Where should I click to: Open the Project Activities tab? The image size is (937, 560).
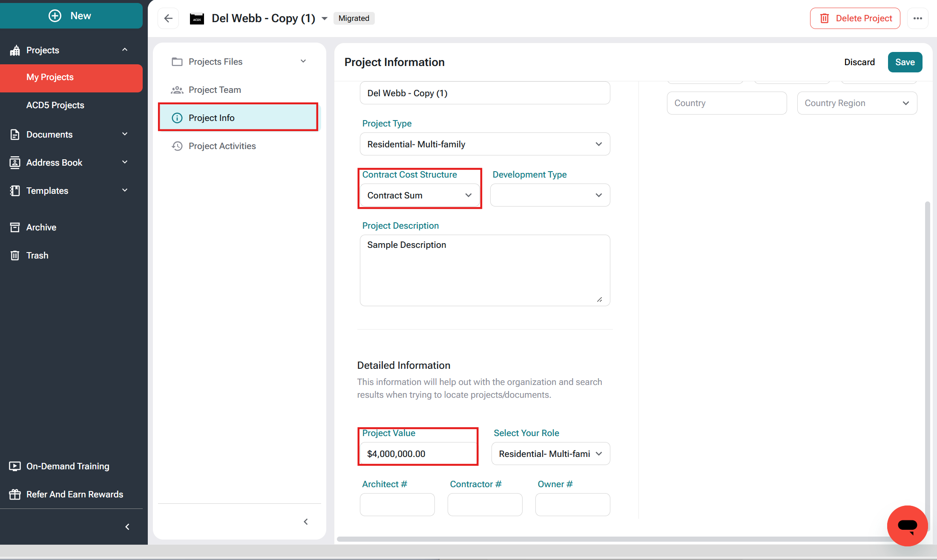coord(222,146)
